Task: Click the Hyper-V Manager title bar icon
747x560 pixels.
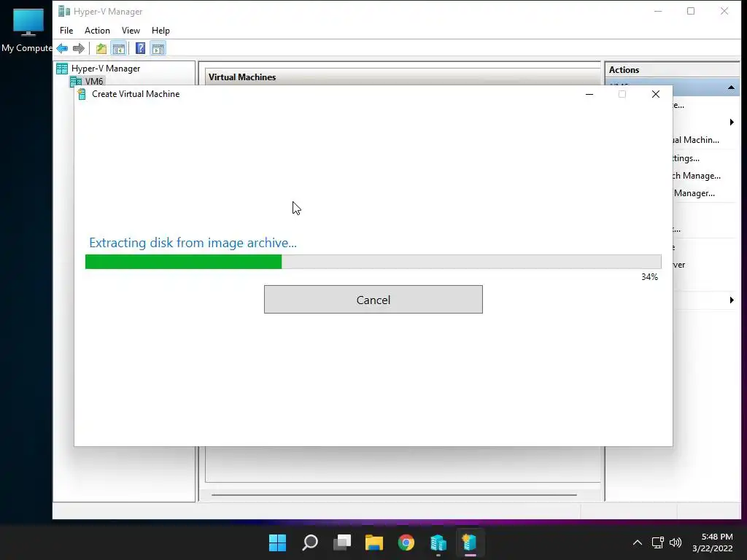Action: click(64, 11)
